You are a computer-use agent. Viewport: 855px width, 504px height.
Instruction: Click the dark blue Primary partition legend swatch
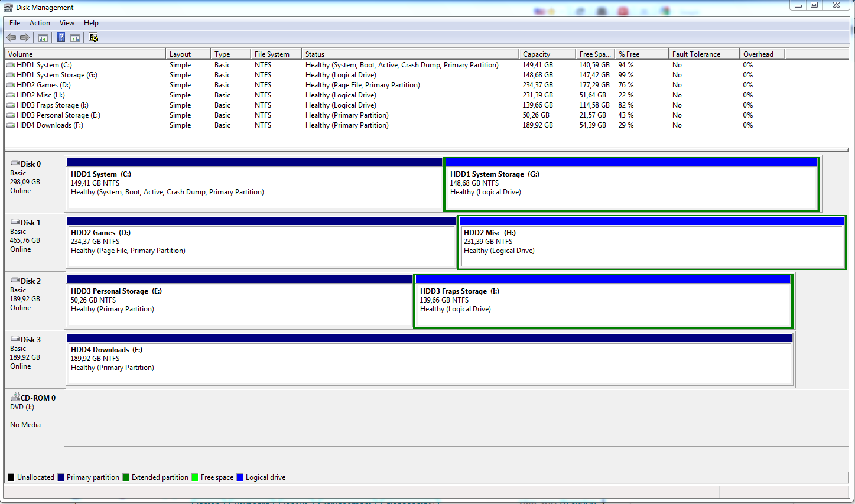point(61,477)
